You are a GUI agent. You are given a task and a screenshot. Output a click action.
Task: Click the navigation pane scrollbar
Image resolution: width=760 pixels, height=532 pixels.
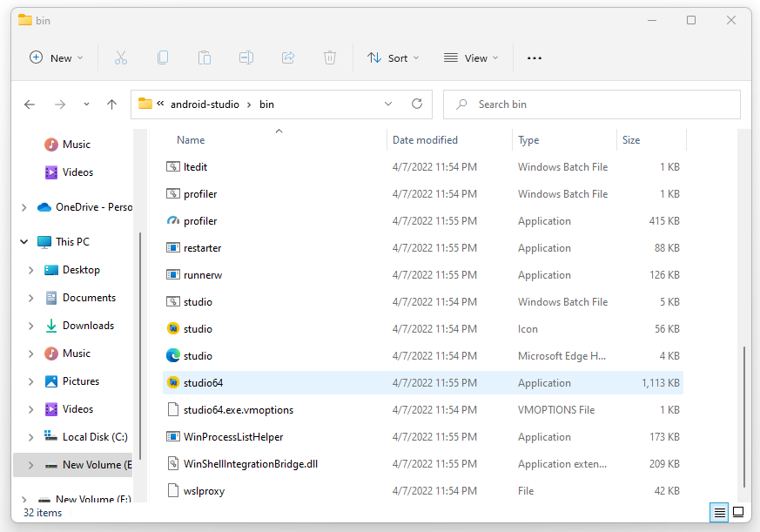coord(140,346)
